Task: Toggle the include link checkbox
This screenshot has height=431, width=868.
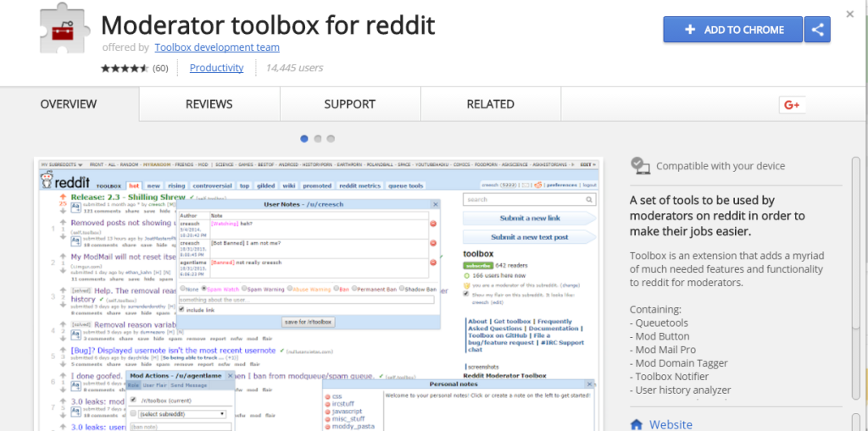Action: click(183, 310)
